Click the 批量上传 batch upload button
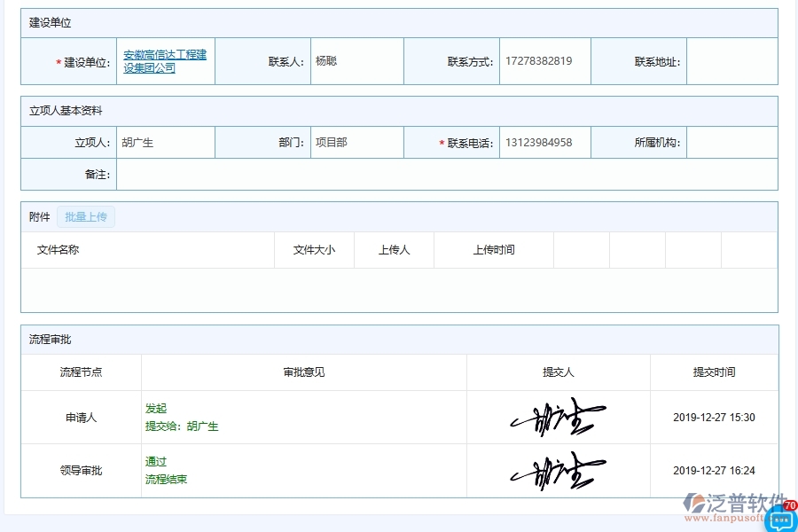 (86, 216)
